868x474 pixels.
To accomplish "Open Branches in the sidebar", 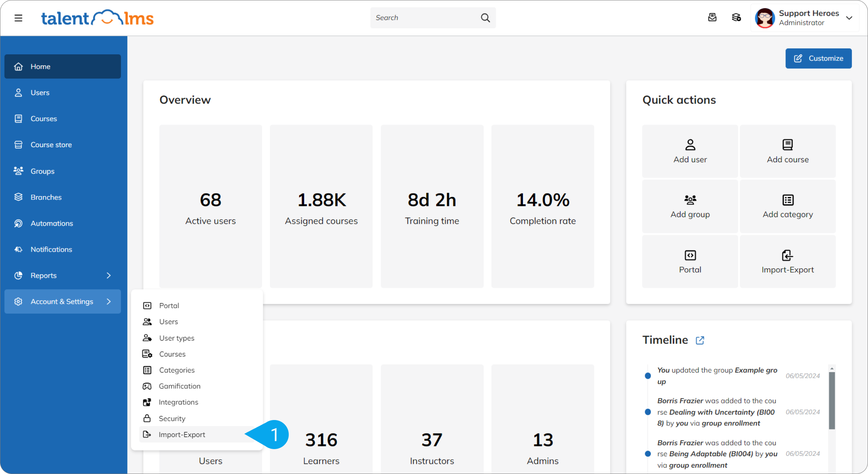I will tap(63, 197).
